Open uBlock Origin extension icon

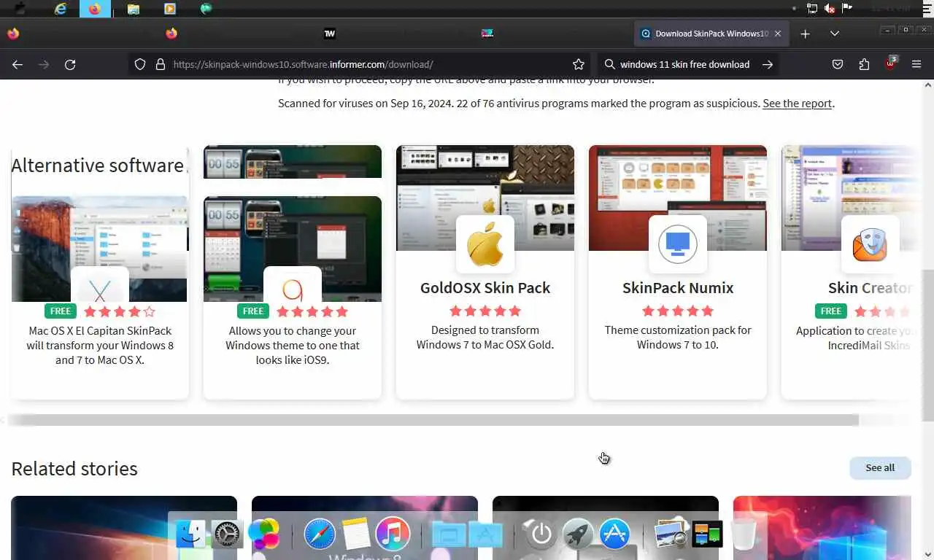[890, 63]
